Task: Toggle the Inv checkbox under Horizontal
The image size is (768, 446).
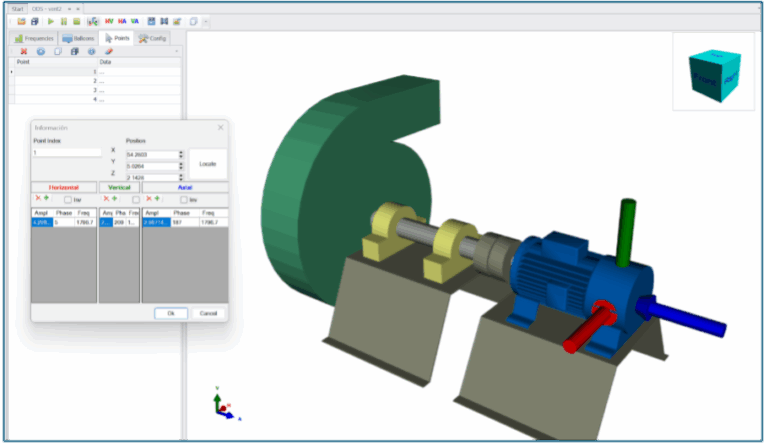Action: (x=67, y=200)
